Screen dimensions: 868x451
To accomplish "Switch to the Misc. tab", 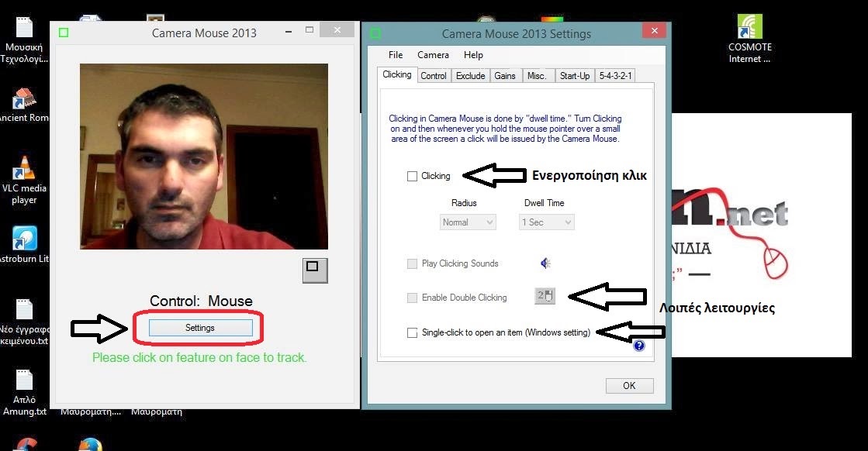I will pos(537,76).
